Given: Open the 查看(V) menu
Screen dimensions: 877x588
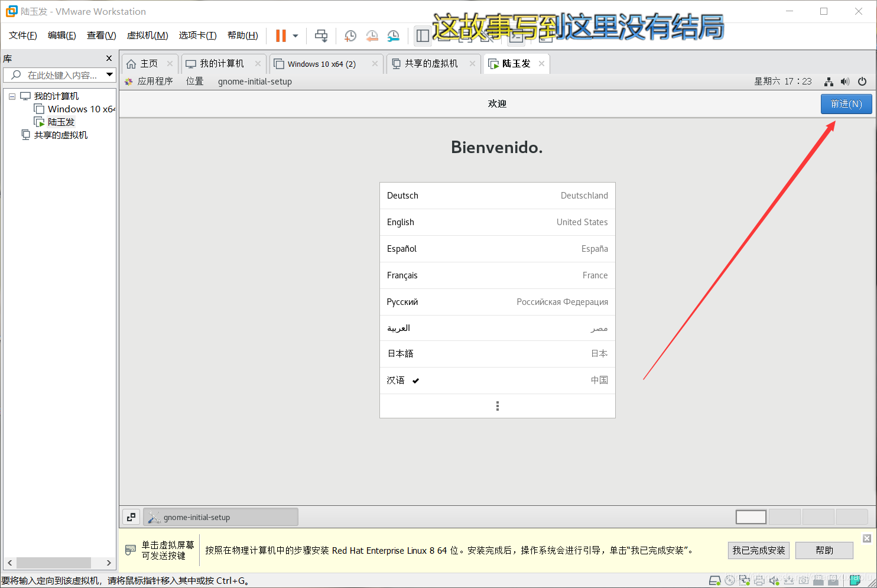Looking at the screenshot, I should [x=102, y=35].
